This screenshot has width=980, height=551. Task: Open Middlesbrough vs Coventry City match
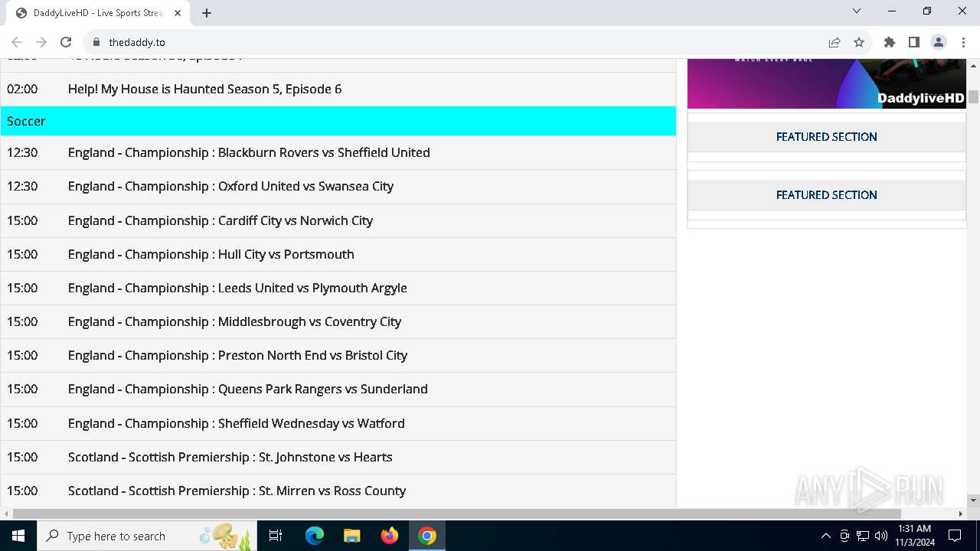click(338, 321)
